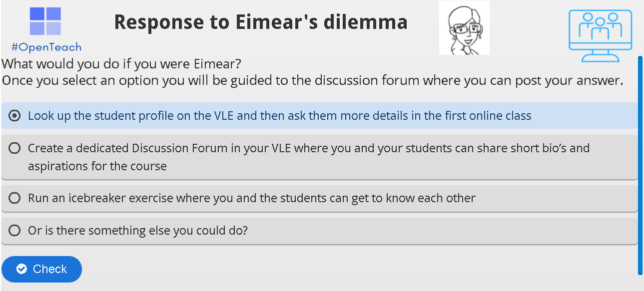
Task: Click the OpenTeach four-squares logo
Action: (45, 21)
